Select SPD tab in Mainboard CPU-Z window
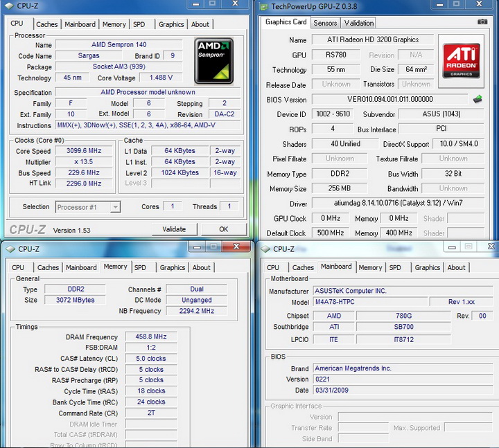Viewport: 499px width, 448px height. coord(395,268)
